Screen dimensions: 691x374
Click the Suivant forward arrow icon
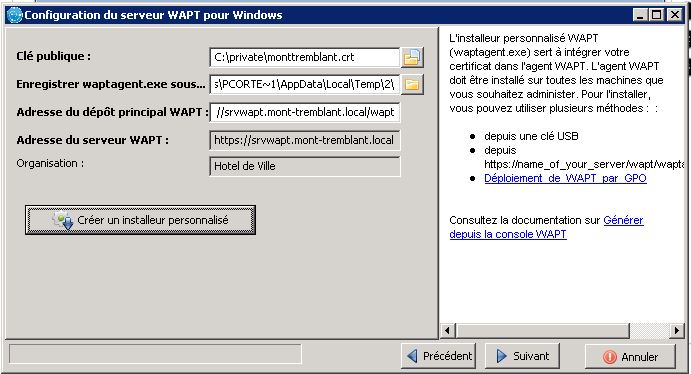click(502, 355)
